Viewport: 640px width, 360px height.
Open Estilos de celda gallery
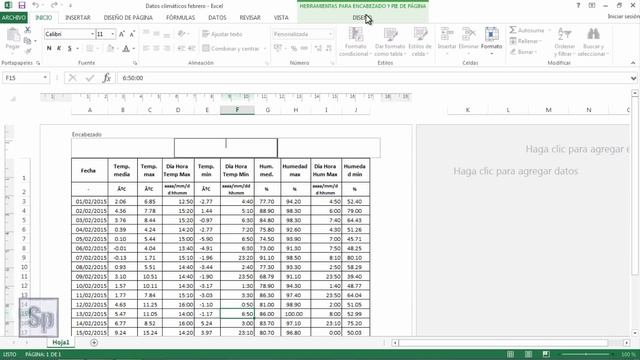pyautogui.click(x=420, y=42)
